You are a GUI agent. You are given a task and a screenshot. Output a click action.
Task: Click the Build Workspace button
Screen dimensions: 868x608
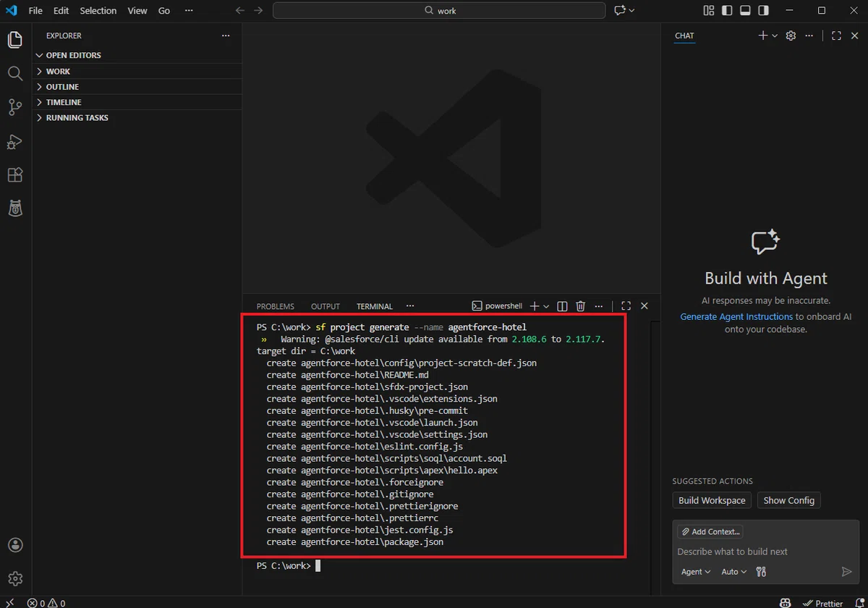[712, 500]
